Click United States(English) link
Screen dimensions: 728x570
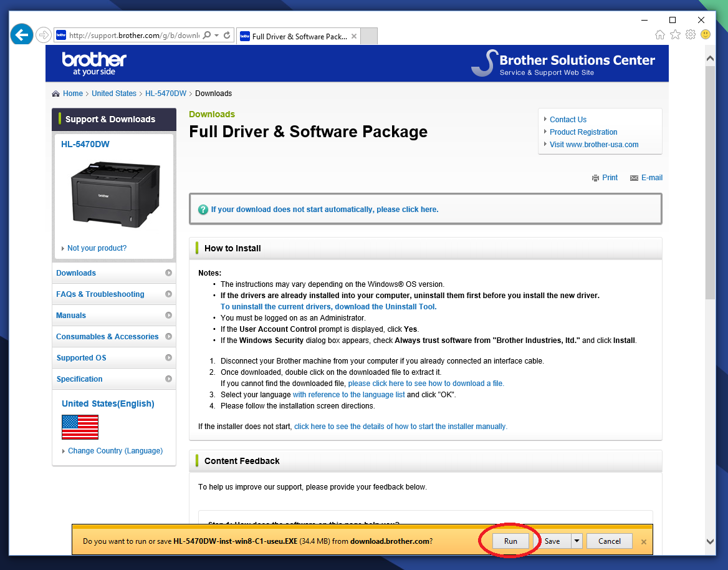pyautogui.click(x=108, y=403)
